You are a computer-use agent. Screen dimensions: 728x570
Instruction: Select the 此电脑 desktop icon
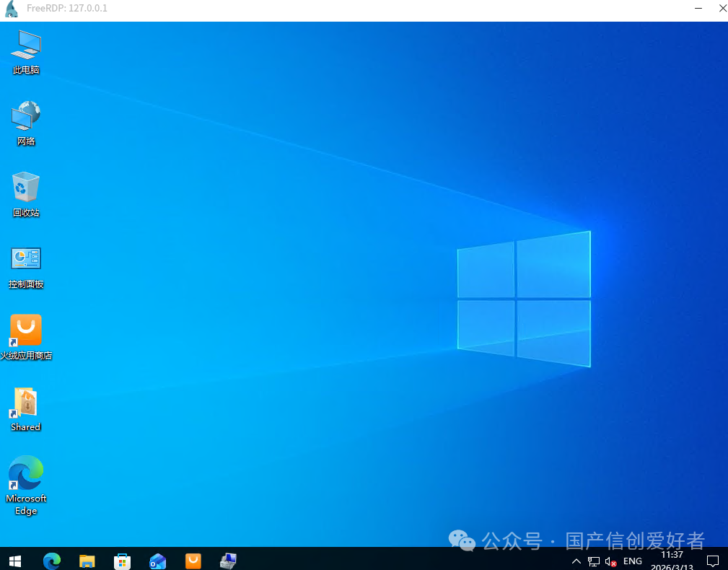coord(26,51)
